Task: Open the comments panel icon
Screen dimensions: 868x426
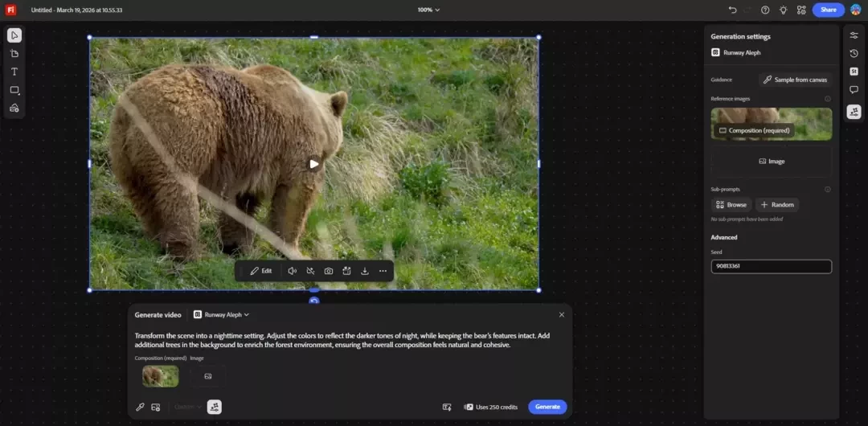Action: tap(854, 90)
